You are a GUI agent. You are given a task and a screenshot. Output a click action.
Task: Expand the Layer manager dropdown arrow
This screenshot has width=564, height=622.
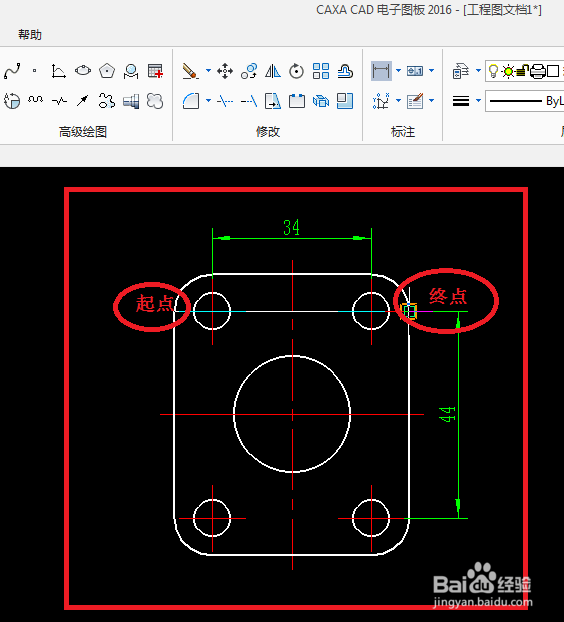(478, 71)
